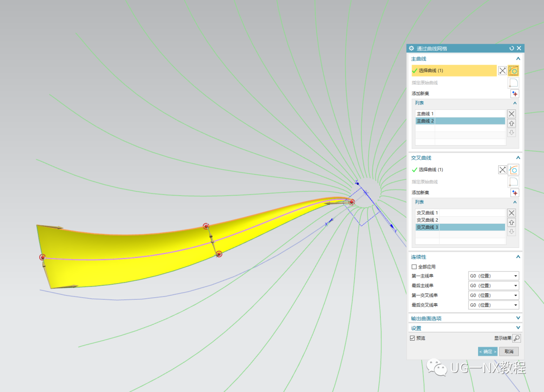Select 主曲线 2 in the list
The width and height of the screenshot is (544, 392).
point(460,121)
